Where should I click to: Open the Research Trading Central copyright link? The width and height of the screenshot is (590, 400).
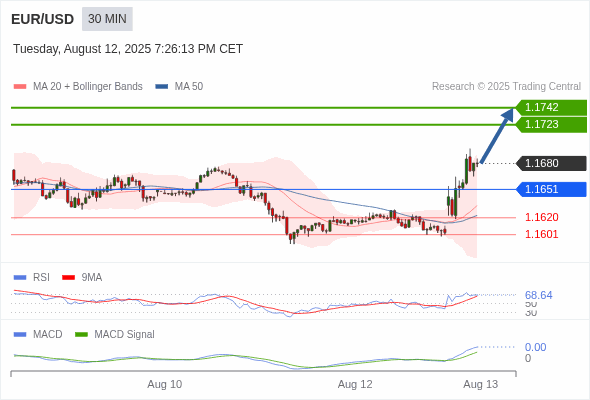point(506,87)
